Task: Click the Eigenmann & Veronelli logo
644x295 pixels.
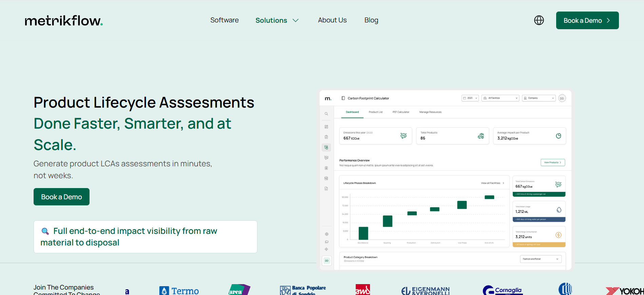Action: tap(426, 291)
